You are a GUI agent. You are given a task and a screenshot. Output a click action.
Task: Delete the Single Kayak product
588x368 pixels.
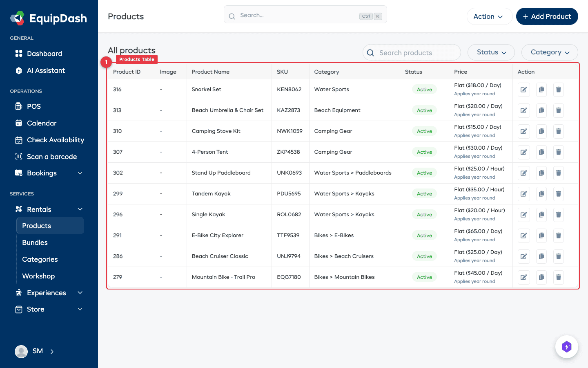coord(558,215)
